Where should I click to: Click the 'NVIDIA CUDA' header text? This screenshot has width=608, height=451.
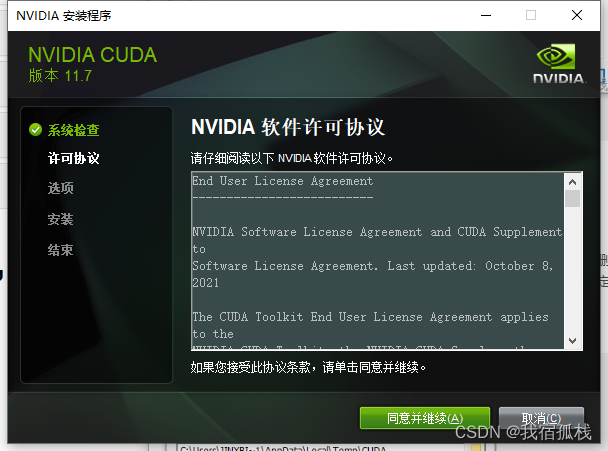pos(93,55)
